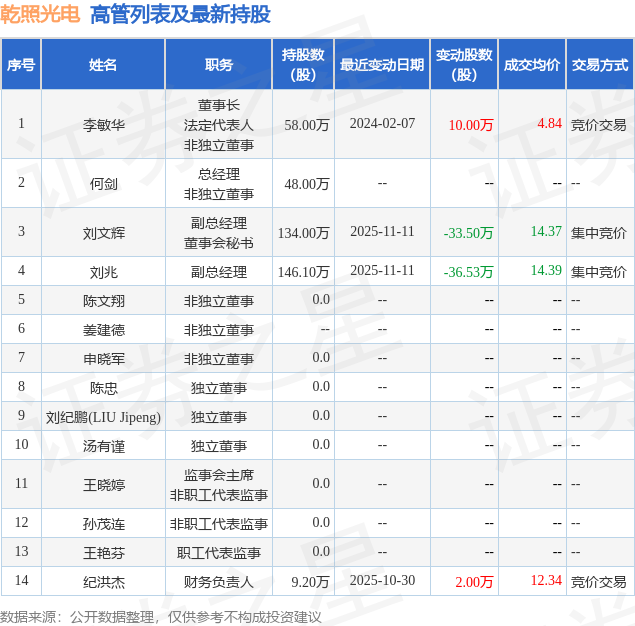Click 副总经理 in 刘兆's row
Viewport: 635px width, 626px height.
point(219,272)
